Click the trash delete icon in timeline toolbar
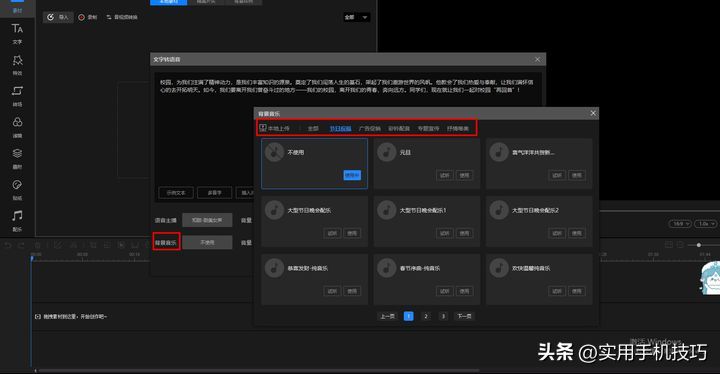This screenshot has height=374, width=720. coord(38,245)
